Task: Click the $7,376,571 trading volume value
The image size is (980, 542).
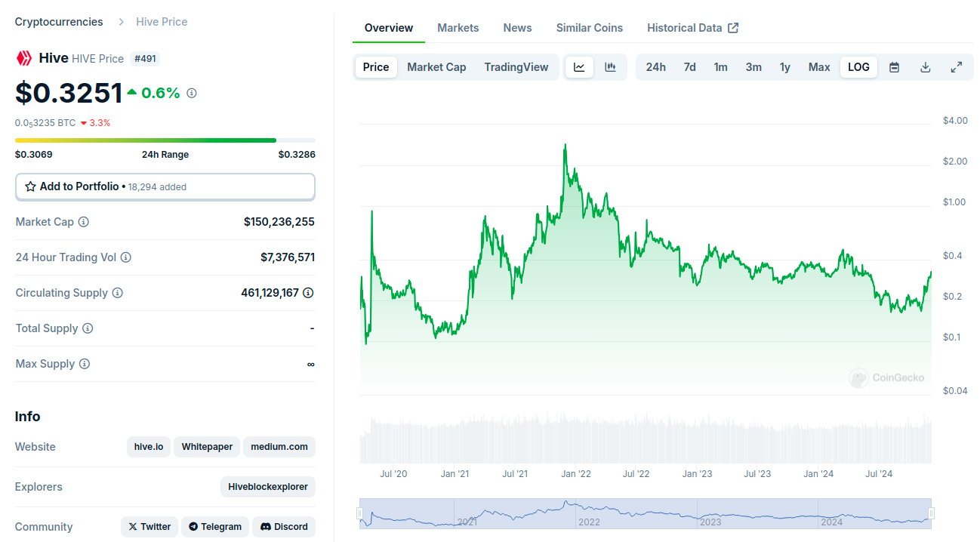Action: pyautogui.click(x=288, y=257)
